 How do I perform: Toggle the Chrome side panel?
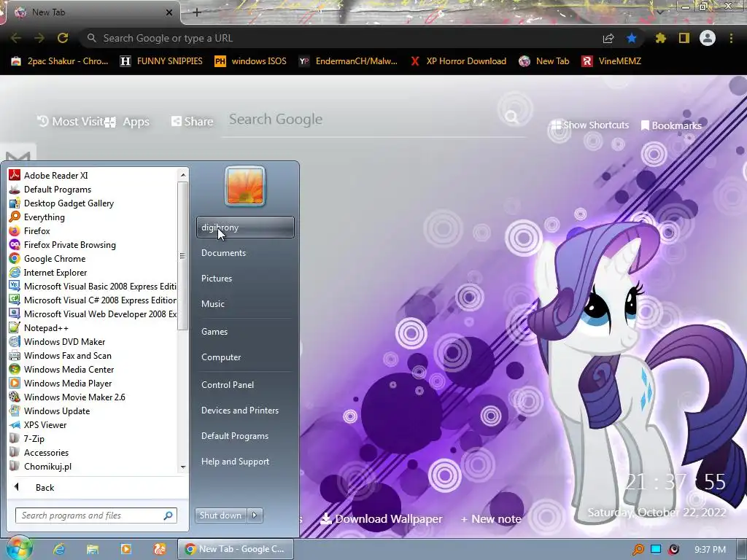684,38
